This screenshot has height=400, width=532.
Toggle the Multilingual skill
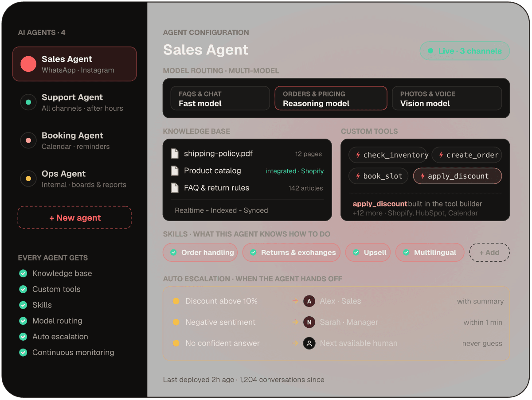coord(430,252)
